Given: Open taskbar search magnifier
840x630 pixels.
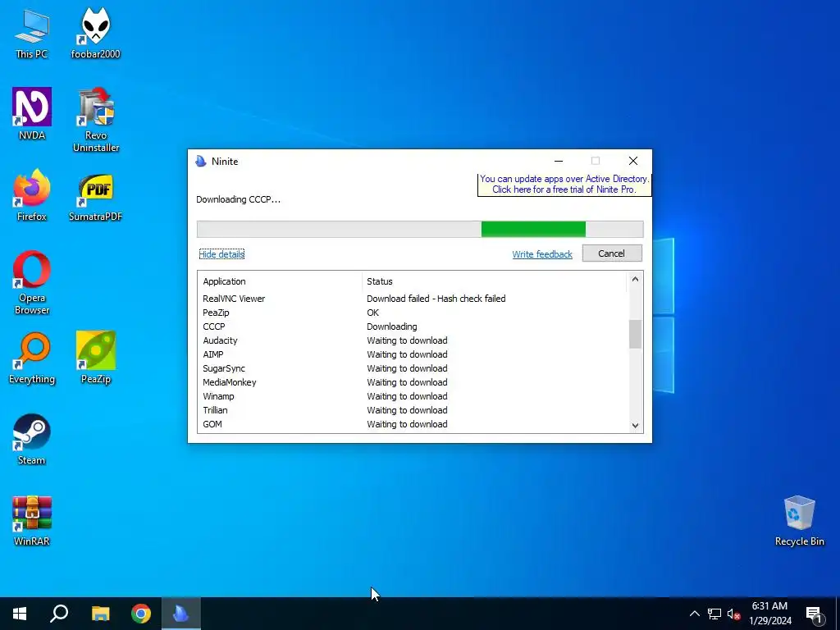Looking at the screenshot, I should 59,614.
